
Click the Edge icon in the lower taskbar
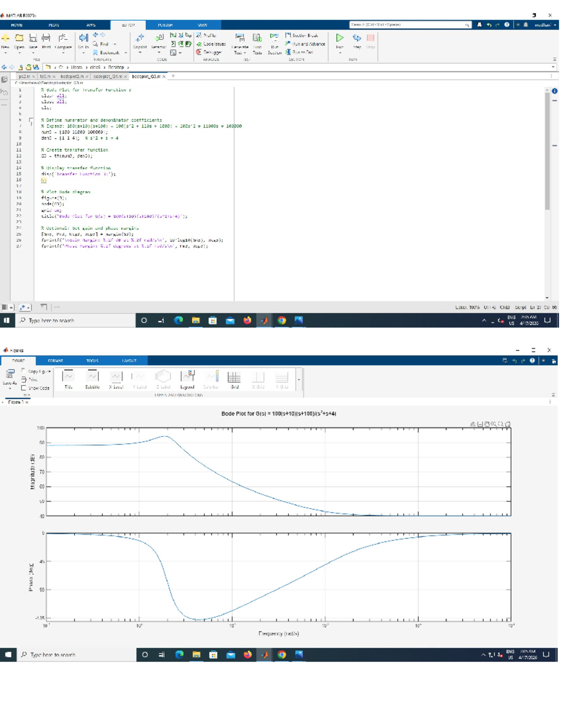(179, 654)
